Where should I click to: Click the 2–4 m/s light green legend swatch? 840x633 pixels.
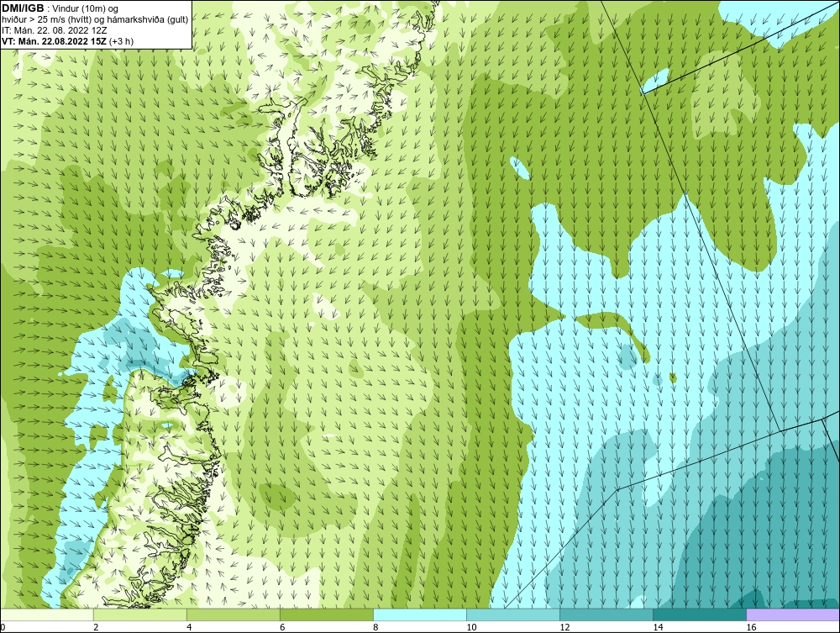[x=140, y=615]
